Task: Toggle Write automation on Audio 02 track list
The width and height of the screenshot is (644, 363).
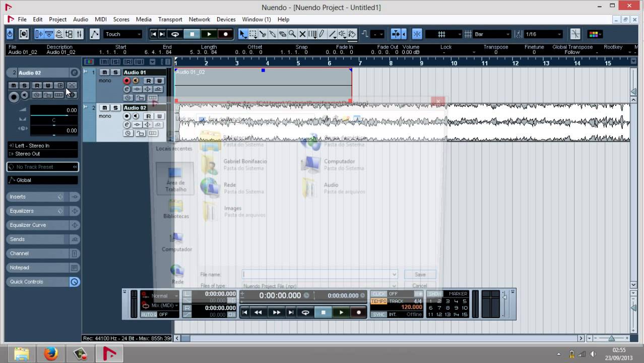Action: point(159,116)
